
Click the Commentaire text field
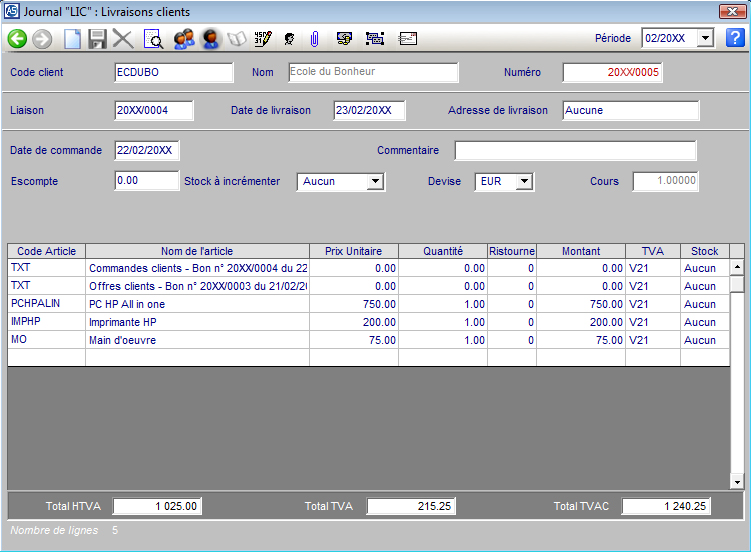pos(575,151)
